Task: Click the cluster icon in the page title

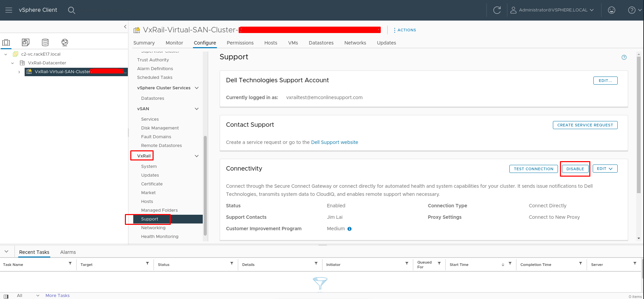Action: point(137,30)
